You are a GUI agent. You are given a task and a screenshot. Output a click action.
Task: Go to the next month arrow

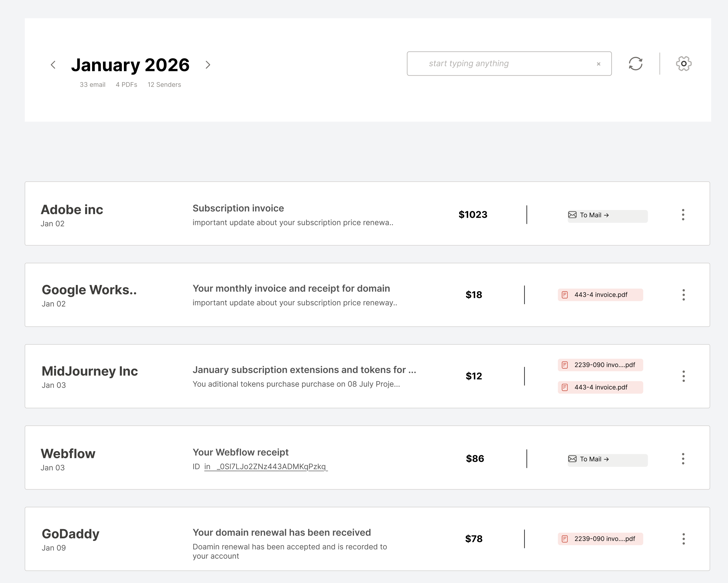pos(208,64)
